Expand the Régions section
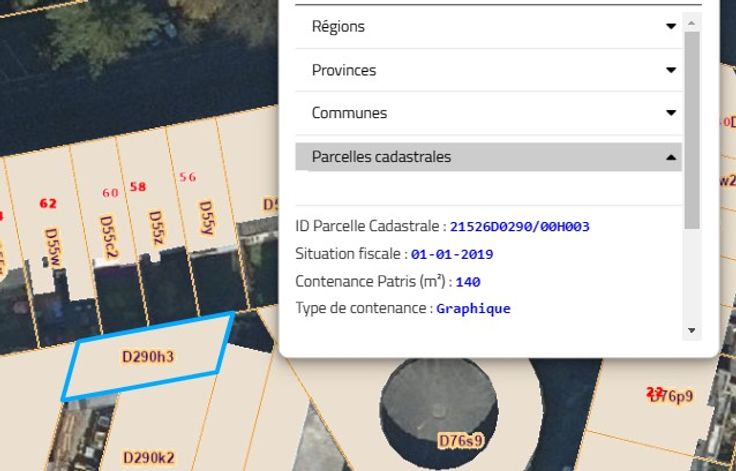This screenshot has width=736, height=471. (x=488, y=27)
